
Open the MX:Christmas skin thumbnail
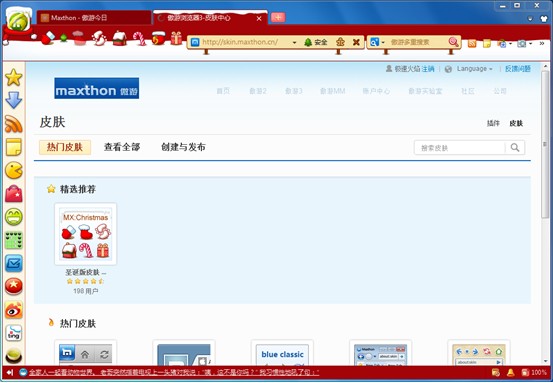point(86,234)
